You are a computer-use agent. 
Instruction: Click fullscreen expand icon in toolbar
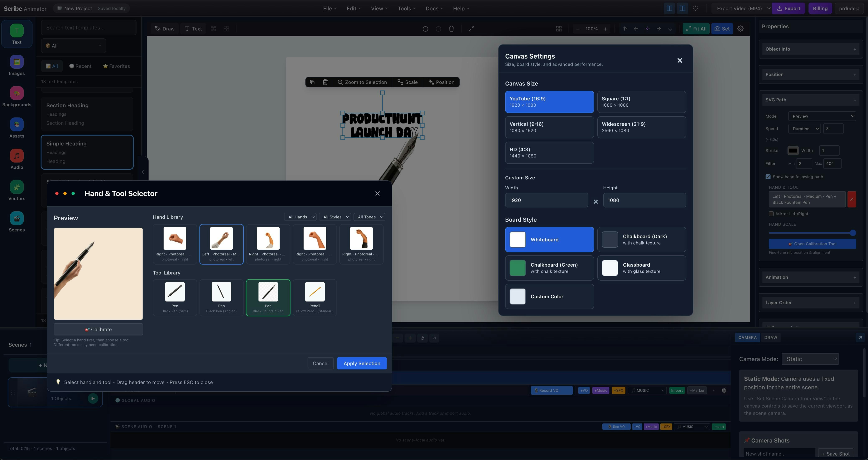[x=471, y=29]
